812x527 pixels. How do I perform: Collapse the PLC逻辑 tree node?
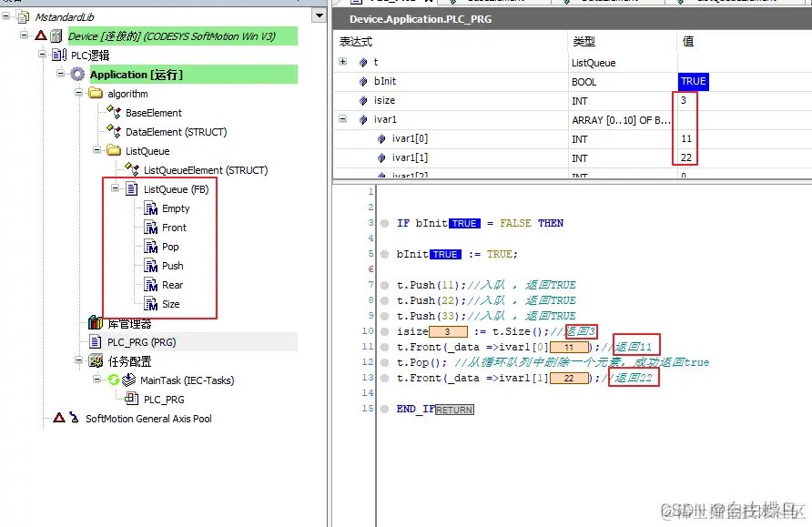click(42, 55)
